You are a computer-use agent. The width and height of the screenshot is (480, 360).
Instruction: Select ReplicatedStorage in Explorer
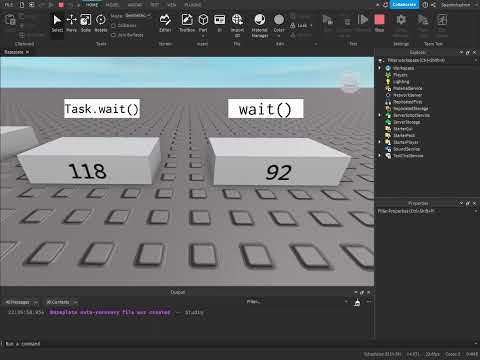(411, 109)
